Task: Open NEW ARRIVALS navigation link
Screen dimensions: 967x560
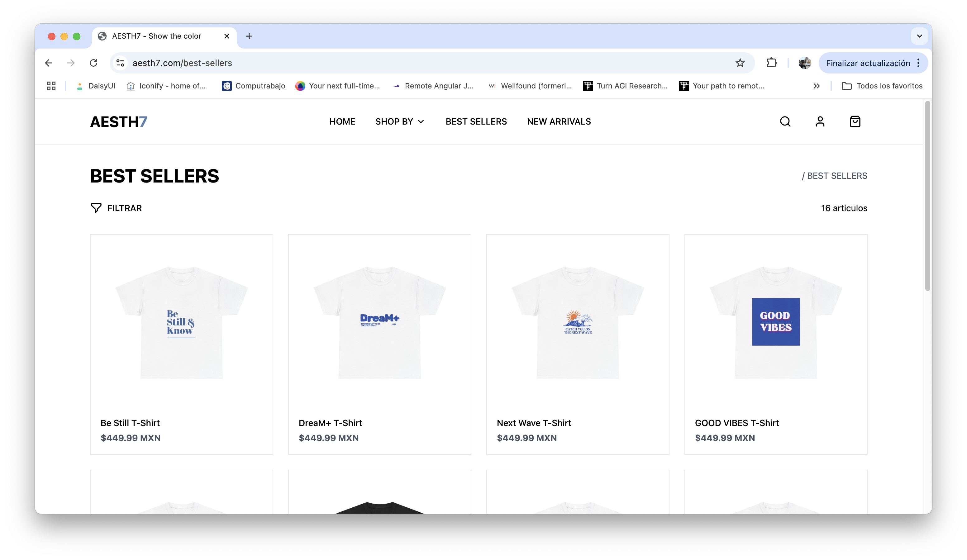Action: 559,121
